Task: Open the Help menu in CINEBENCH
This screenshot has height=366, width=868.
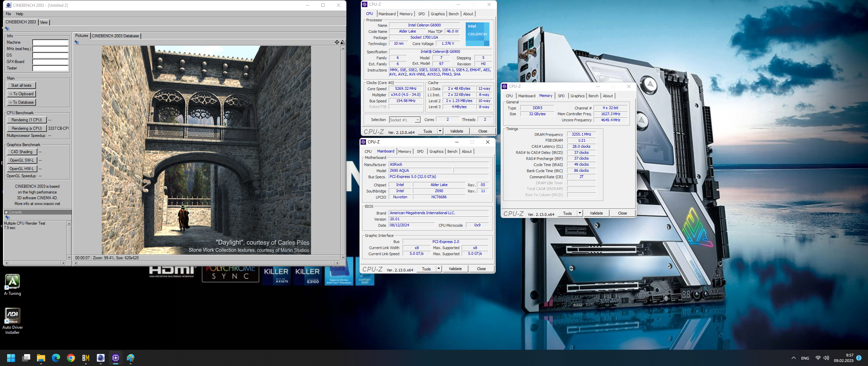Action: 20,14
